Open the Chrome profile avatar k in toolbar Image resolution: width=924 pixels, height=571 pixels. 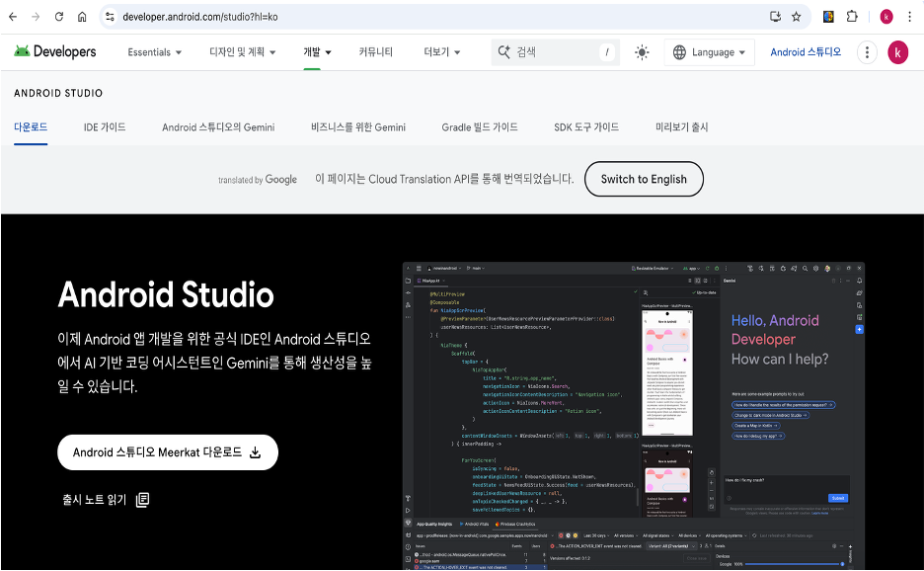(886, 17)
